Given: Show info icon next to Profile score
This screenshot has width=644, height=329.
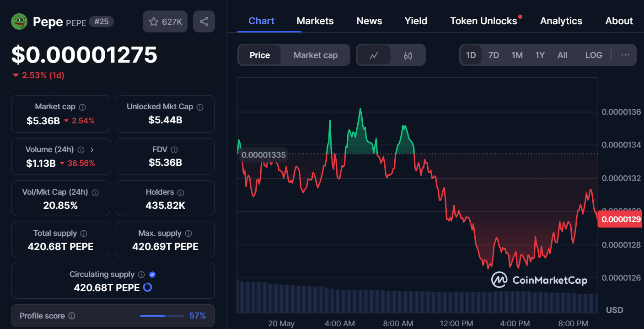Looking at the screenshot, I should coord(72,316).
